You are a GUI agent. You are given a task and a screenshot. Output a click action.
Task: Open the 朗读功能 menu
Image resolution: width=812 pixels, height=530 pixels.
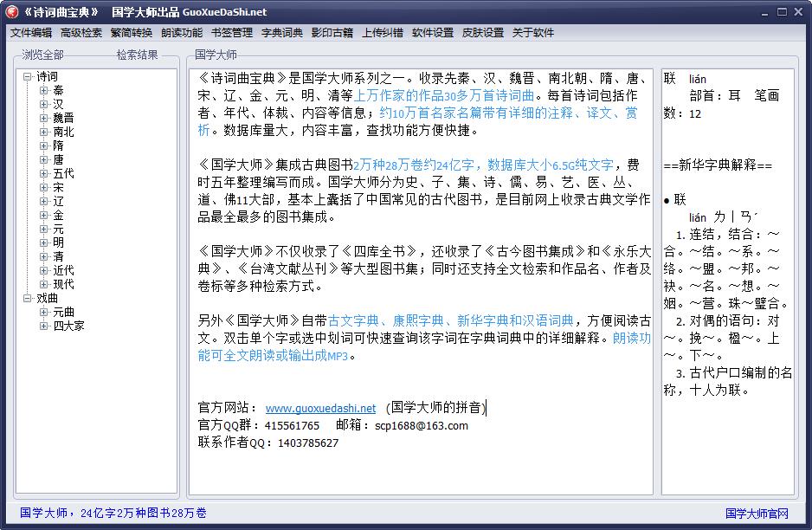point(182,33)
